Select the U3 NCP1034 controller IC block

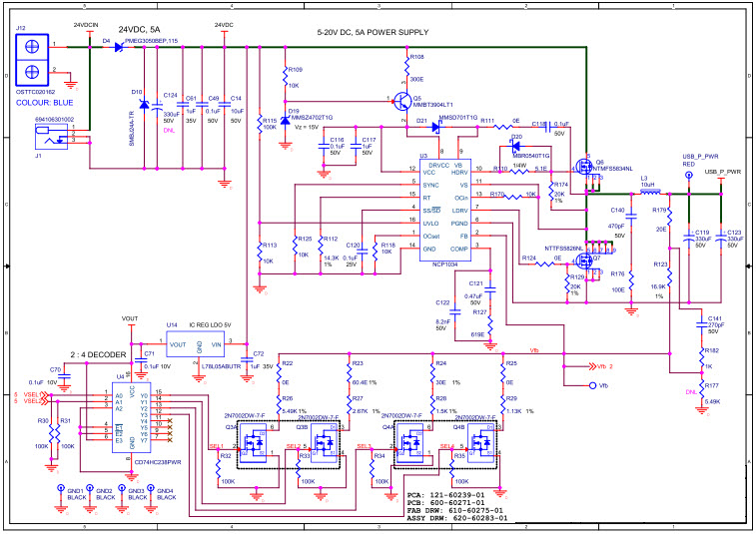pos(444,211)
